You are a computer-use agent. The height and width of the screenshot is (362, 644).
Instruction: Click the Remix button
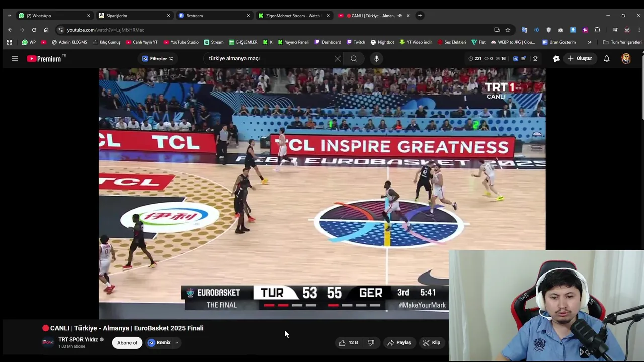click(x=159, y=343)
